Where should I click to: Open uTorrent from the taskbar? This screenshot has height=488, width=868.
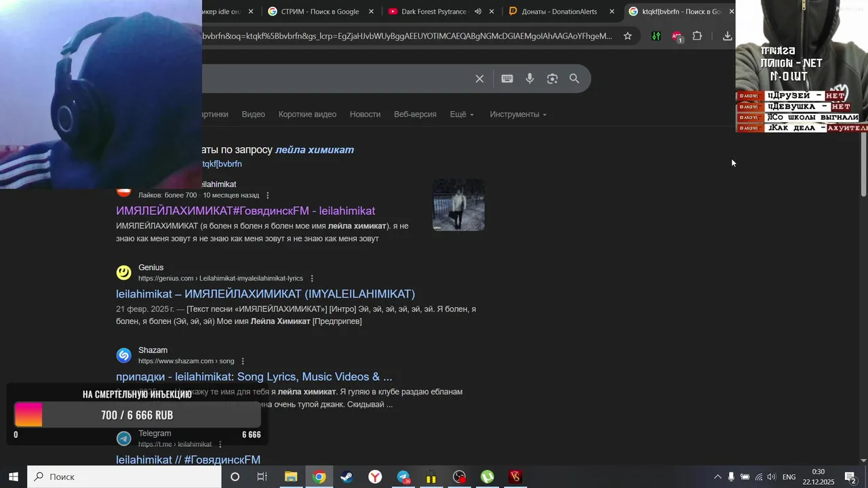[x=488, y=476]
